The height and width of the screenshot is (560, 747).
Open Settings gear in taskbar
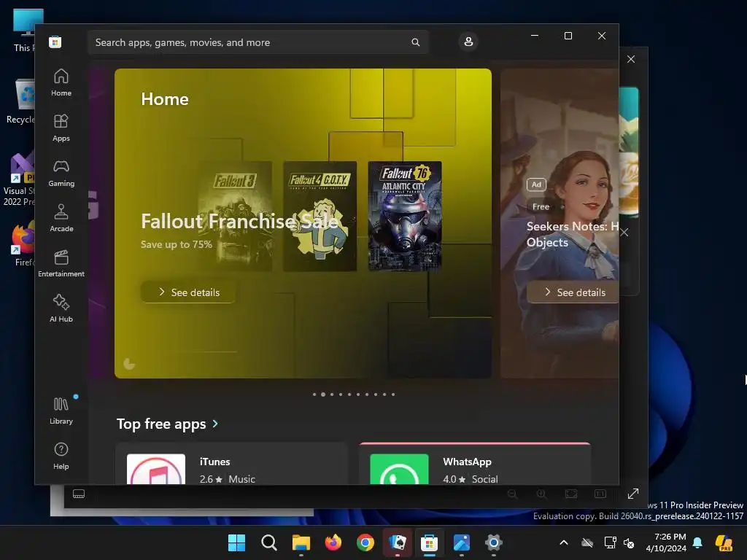click(x=494, y=542)
